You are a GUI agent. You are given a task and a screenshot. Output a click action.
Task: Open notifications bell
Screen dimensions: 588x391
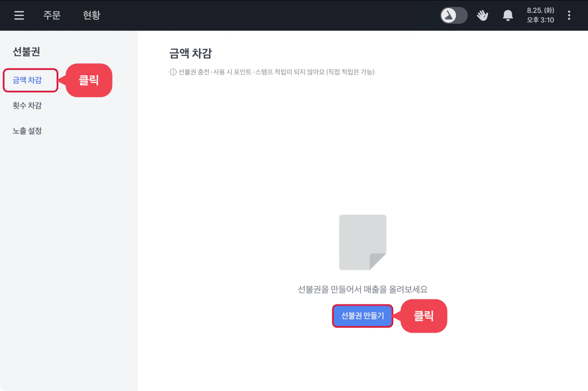508,15
